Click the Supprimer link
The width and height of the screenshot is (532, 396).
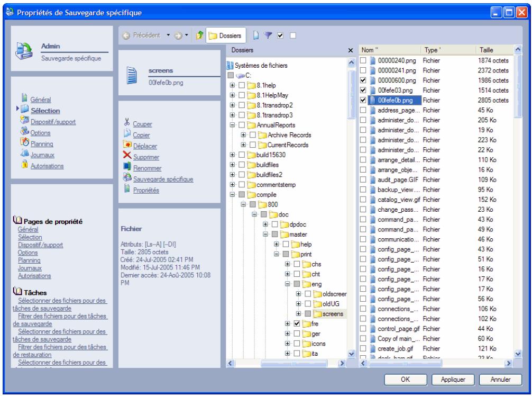click(x=146, y=157)
